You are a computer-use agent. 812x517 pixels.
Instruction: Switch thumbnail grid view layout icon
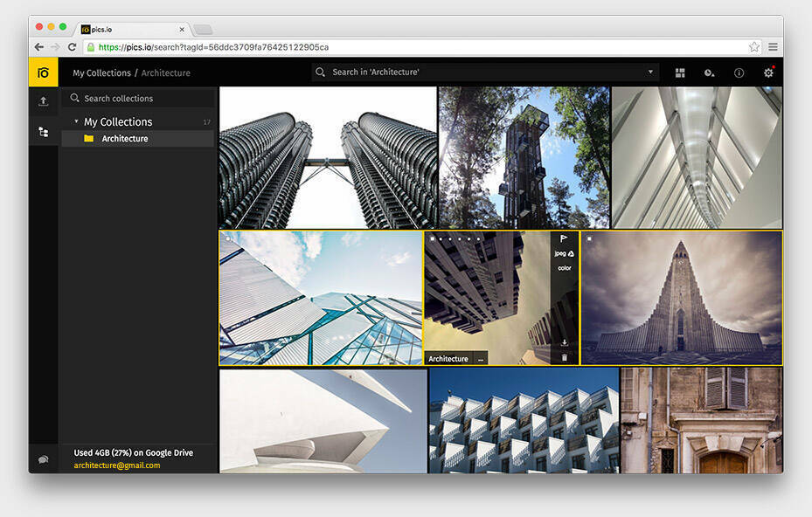(x=680, y=73)
